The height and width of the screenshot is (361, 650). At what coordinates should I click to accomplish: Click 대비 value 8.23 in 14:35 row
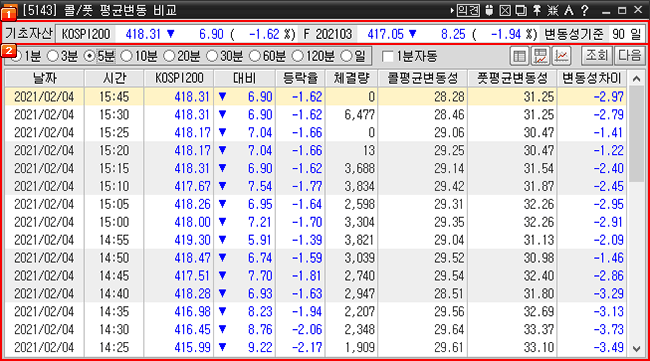(x=260, y=312)
